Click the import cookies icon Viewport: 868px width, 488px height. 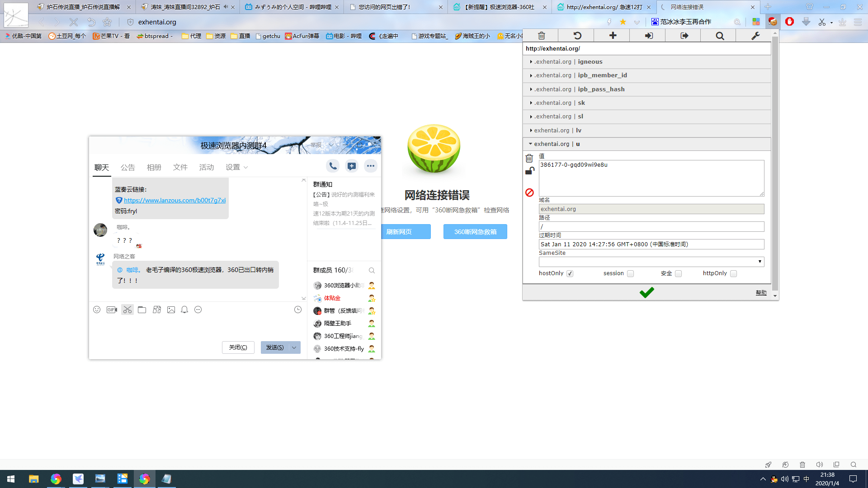point(648,36)
